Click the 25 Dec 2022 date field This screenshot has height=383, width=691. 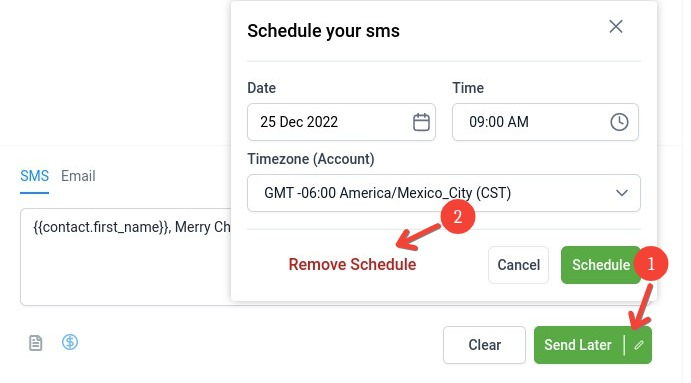point(341,122)
